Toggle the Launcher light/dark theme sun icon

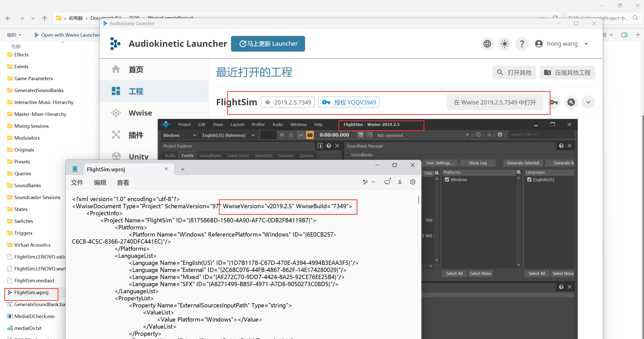point(504,44)
